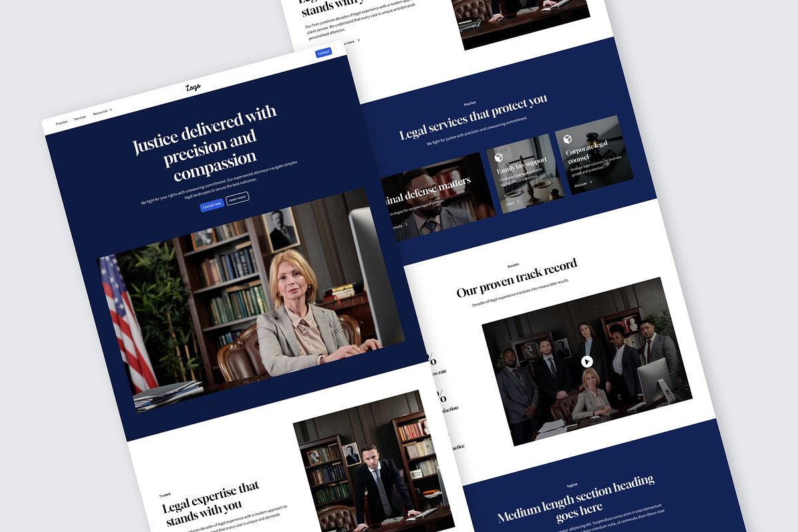Follow the Details link on the defense matters card

(398, 227)
